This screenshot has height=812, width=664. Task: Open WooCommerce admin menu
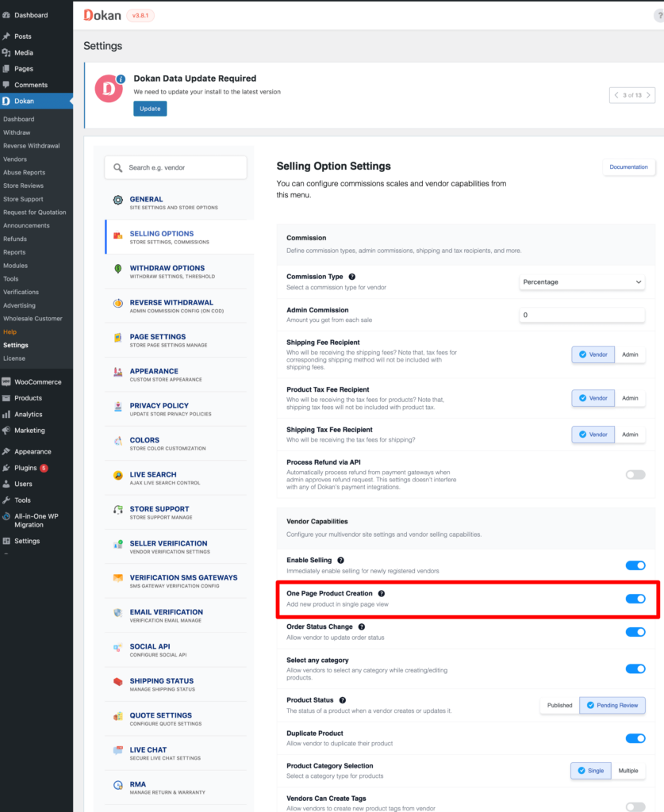pos(36,382)
